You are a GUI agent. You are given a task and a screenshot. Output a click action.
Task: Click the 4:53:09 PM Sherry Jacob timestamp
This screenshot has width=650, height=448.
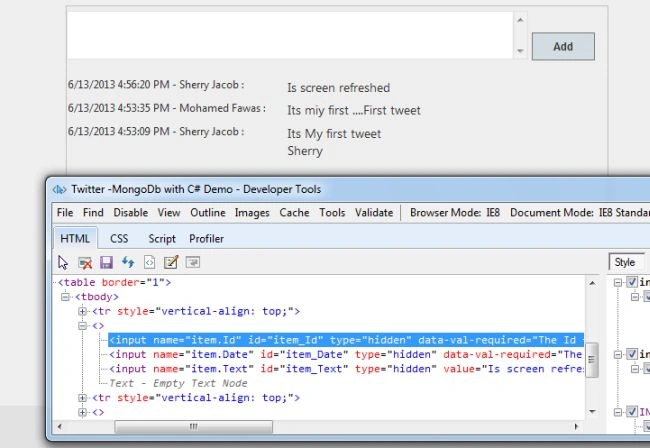pos(156,131)
